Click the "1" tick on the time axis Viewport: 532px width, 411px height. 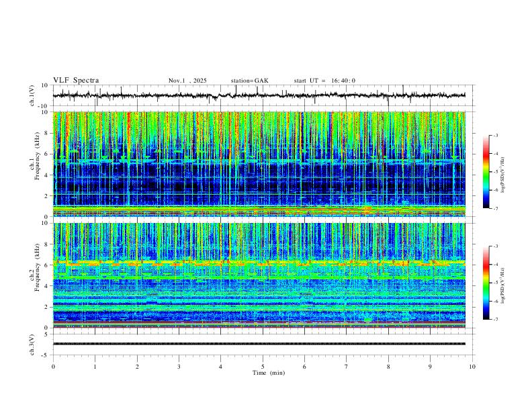click(x=95, y=367)
